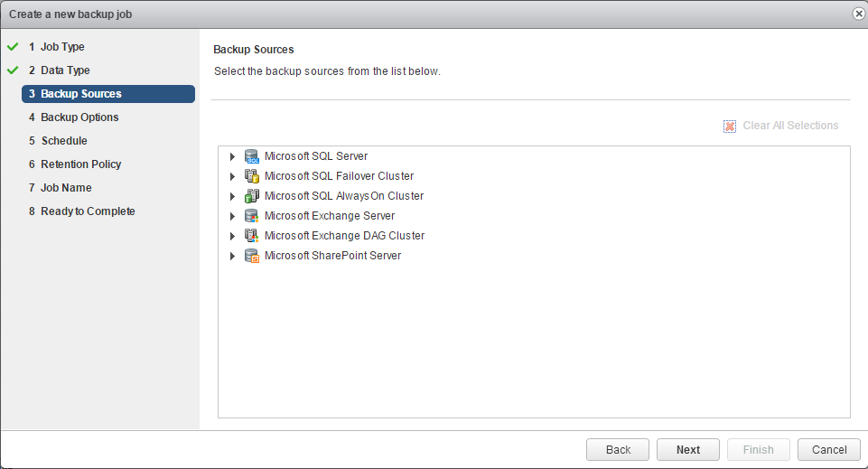This screenshot has height=469, width=868.
Task: Click 'Select the backup sources from the list below.'
Action: (327, 71)
